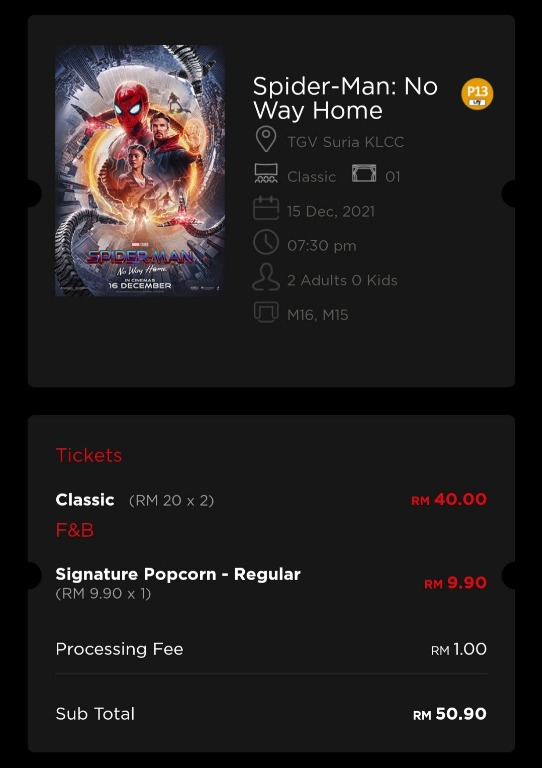
Task: Click the Classic hall type seat icon
Action: click(x=266, y=174)
